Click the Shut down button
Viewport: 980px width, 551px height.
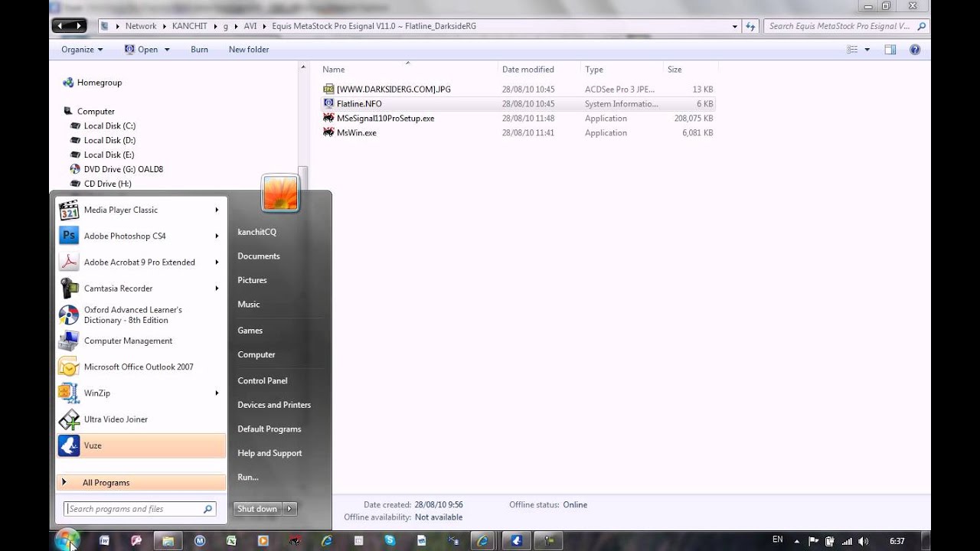click(x=257, y=509)
